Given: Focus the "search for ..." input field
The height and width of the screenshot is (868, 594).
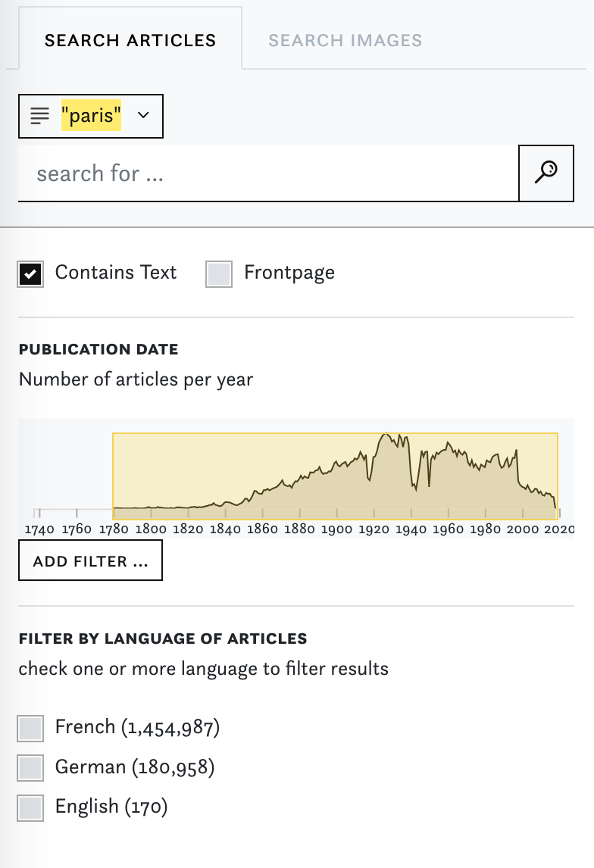Looking at the screenshot, I should (x=268, y=173).
